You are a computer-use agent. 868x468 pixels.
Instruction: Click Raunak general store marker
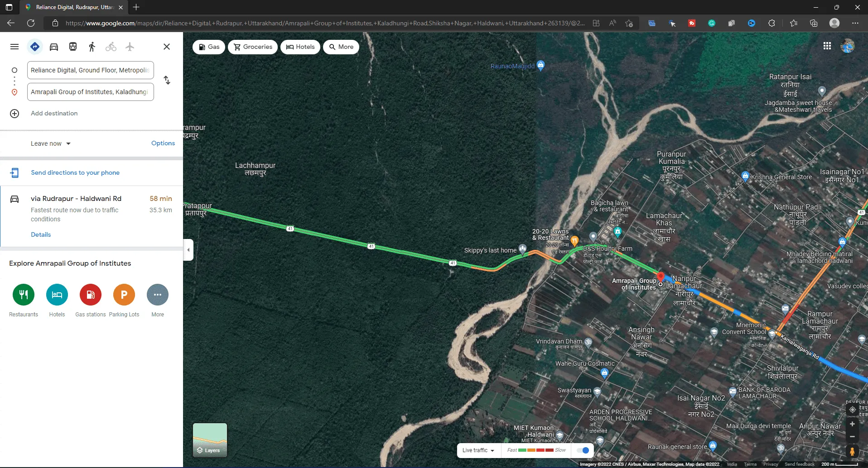(x=713, y=445)
